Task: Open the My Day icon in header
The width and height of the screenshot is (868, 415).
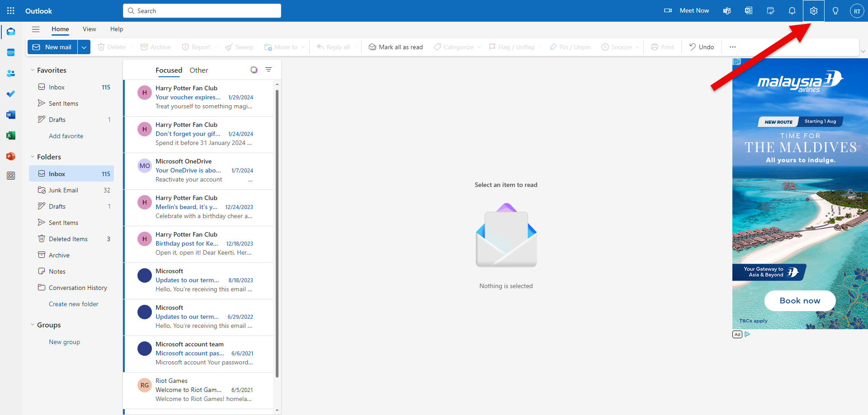Action: click(770, 11)
